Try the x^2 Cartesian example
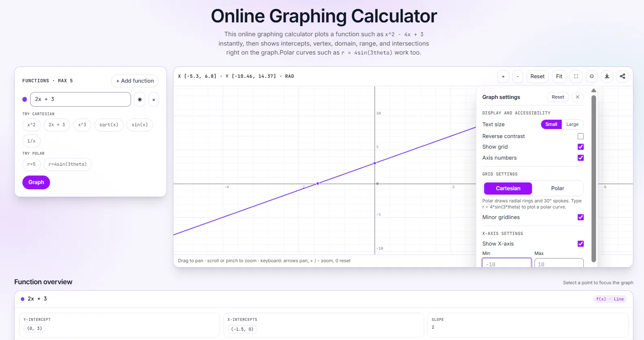The height and width of the screenshot is (340, 644). pyautogui.click(x=31, y=125)
